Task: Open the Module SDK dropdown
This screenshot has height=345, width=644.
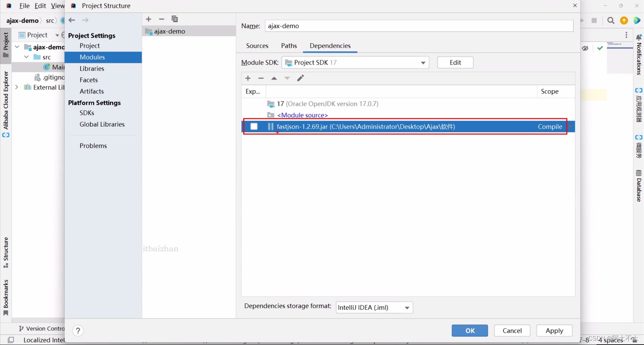Action: pyautogui.click(x=423, y=62)
